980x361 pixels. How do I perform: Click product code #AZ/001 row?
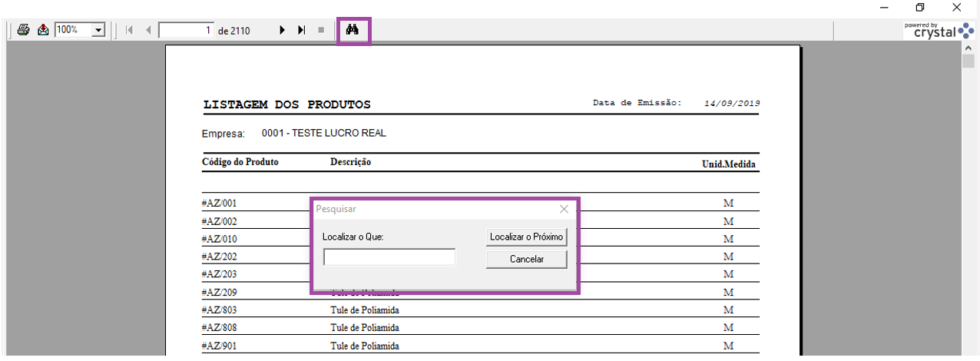click(x=480, y=204)
